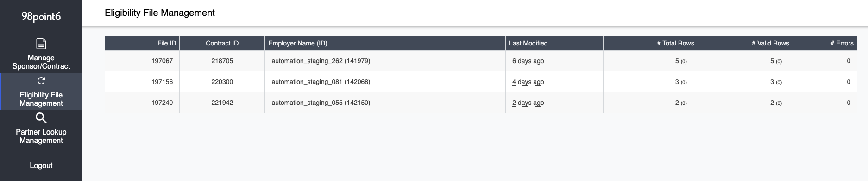The height and width of the screenshot is (181, 868).
Task: Sort by Contract ID column header
Action: tap(222, 43)
